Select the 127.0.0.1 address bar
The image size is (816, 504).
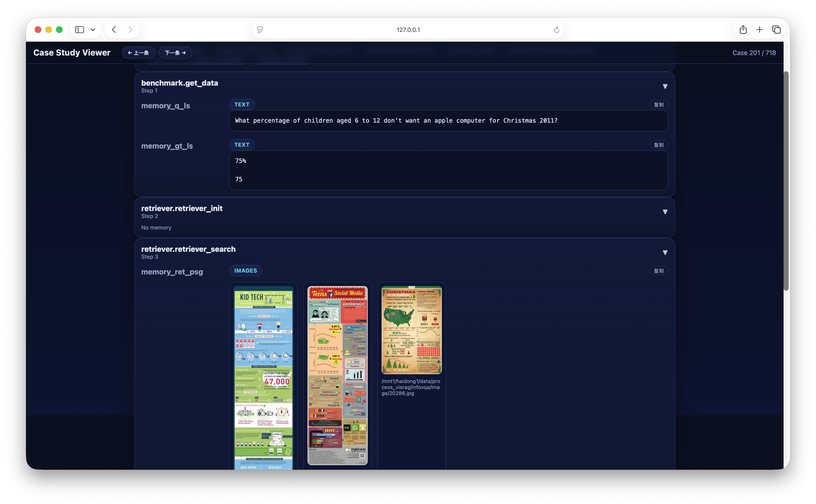408,30
